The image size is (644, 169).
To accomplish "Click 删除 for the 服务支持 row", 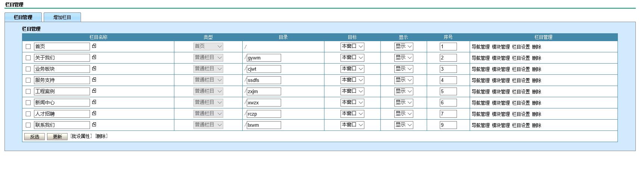I will pos(536,80).
